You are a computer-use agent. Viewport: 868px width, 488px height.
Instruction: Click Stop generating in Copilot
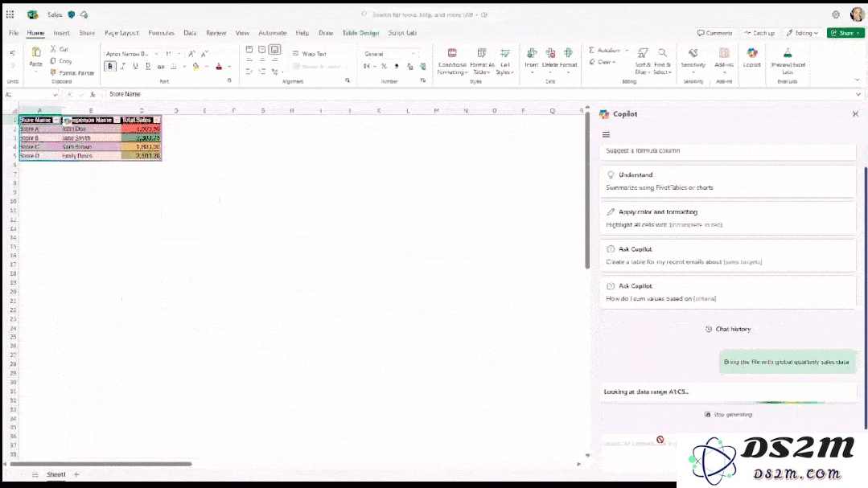[x=728, y=414]
